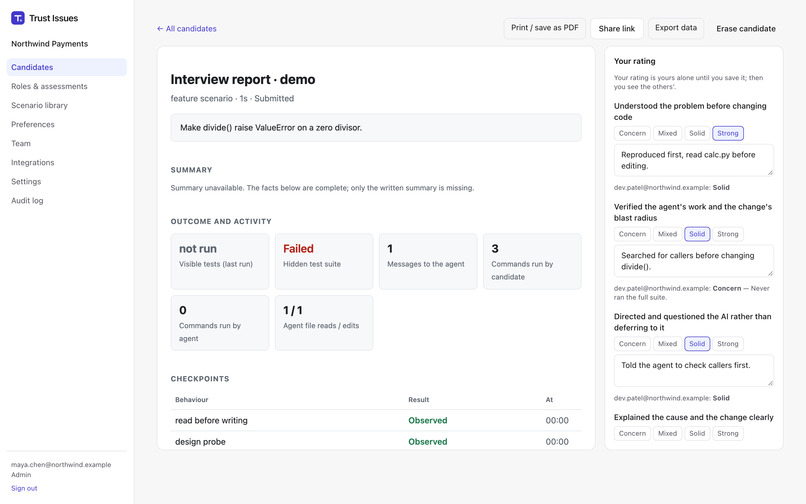Rate 'Explained the cause' as Mixed
Image resolution: width=806 pixels, height=504 pixels.
click(x=667, y=434)
